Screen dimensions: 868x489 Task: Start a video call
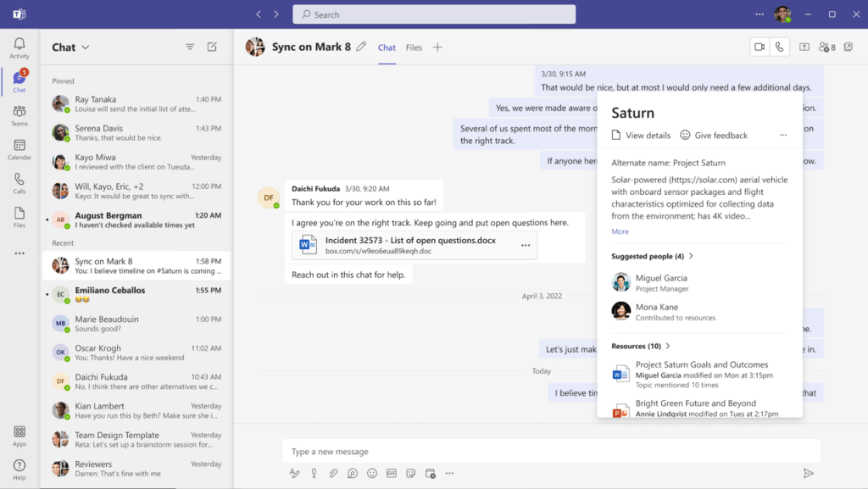759,47
